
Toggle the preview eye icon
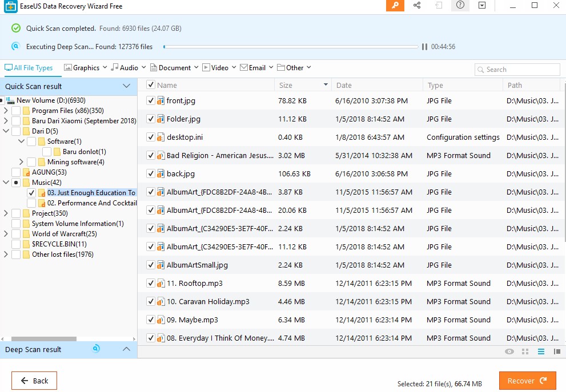click(x=509, y=351)
